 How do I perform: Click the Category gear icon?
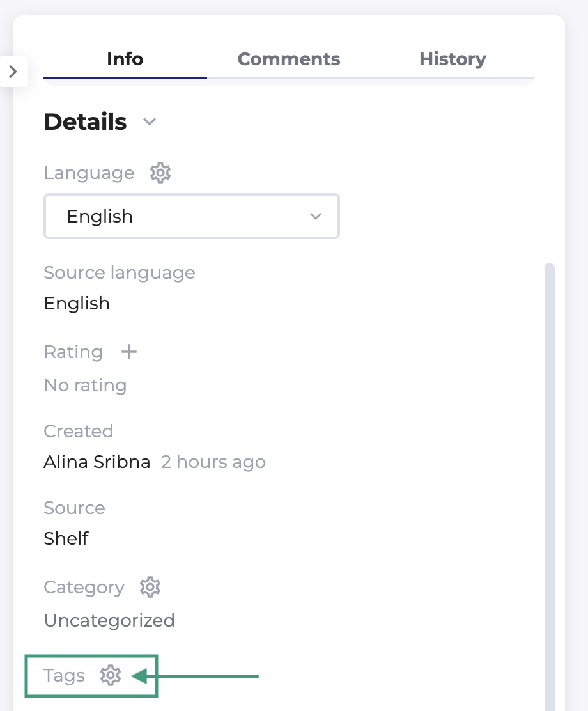click(150, 587)
